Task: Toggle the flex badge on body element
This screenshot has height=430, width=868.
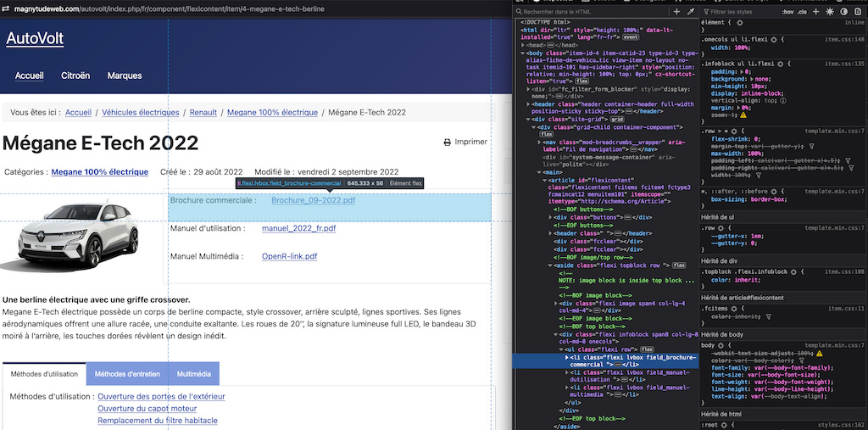Action: click(x=581, y=81)
